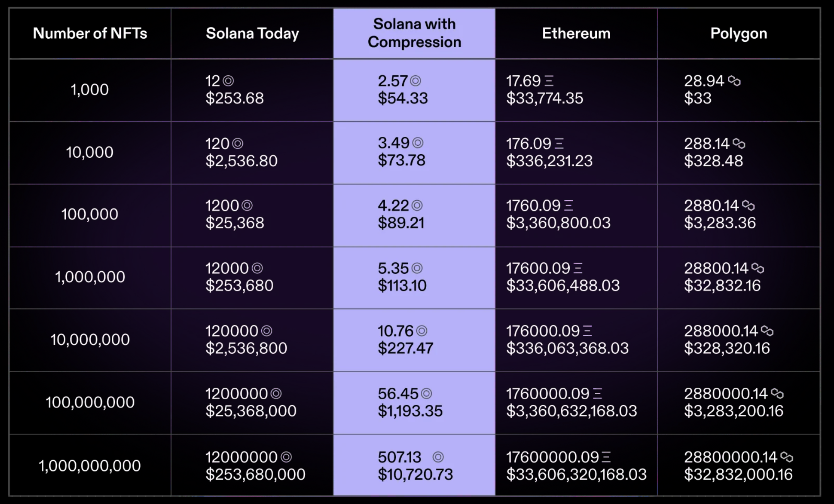Click the Solana icon beside 56.45

point(426,393)
